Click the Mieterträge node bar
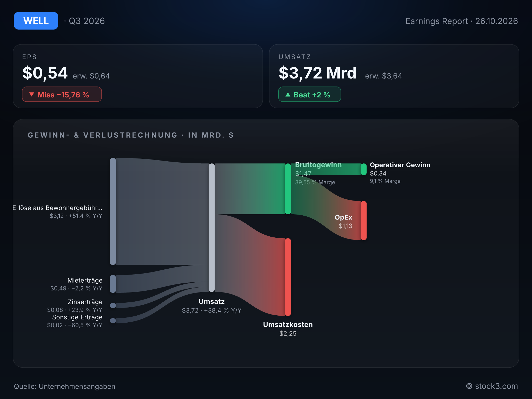The image size is (532, 399). tap(113, 284)
